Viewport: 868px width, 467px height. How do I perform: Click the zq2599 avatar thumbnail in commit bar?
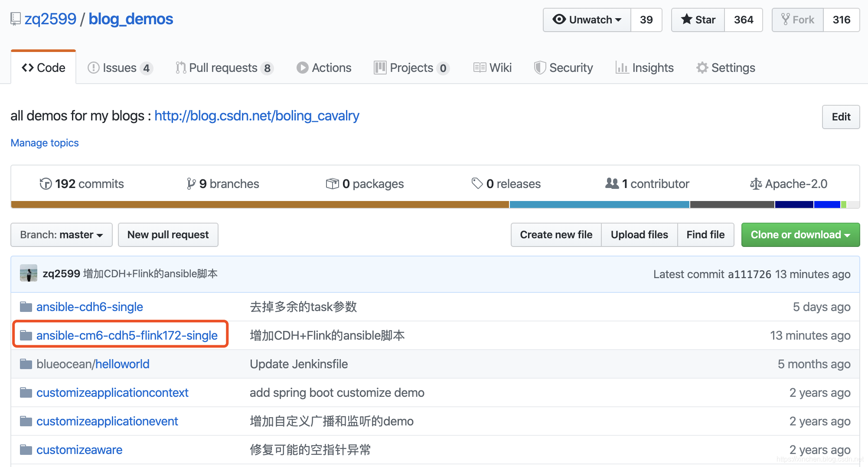[29, 273]
